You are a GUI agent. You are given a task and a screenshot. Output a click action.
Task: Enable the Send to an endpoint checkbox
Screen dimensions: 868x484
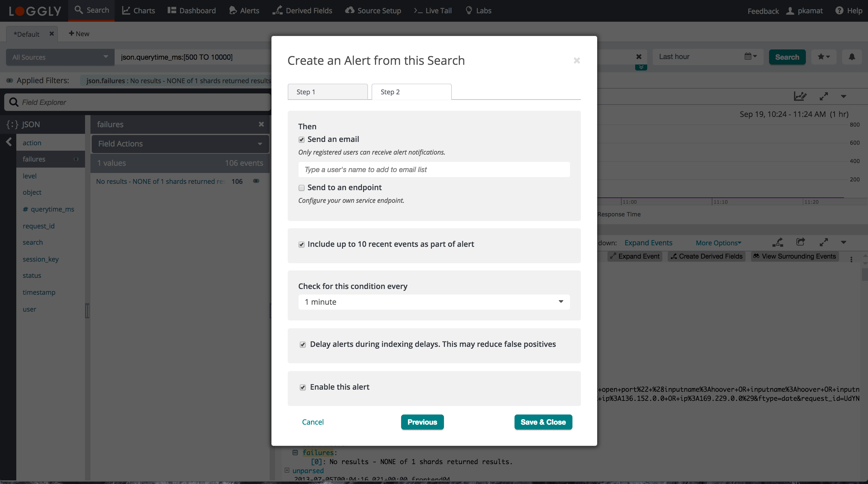pyautogui.click(x=301, y=188)
